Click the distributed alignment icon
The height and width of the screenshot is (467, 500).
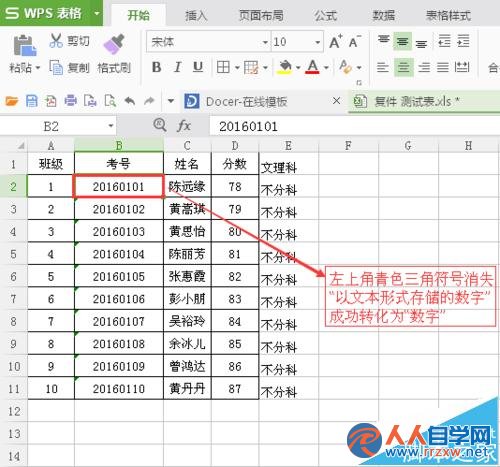[x=462, y=67]
